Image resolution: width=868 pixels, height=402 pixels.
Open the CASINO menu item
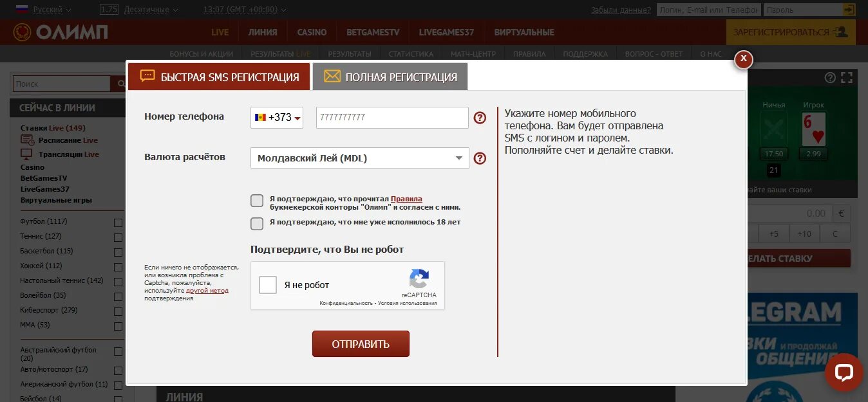tap(311, 32)
